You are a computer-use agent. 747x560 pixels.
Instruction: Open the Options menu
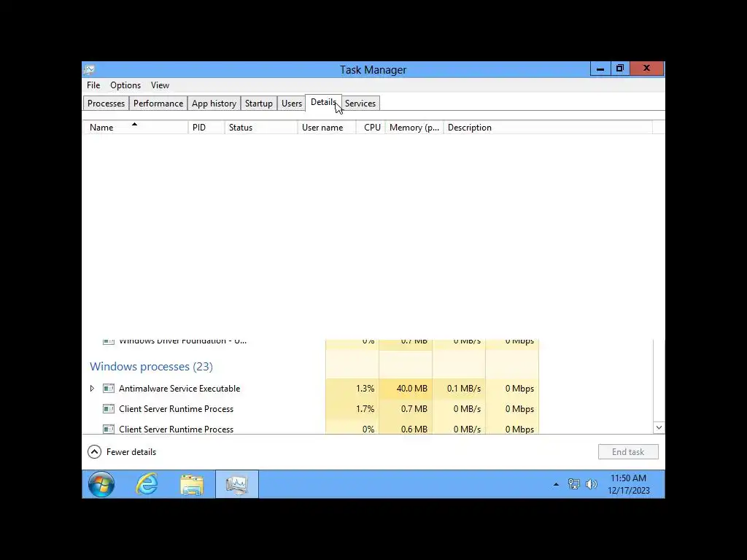coord(125,85)
